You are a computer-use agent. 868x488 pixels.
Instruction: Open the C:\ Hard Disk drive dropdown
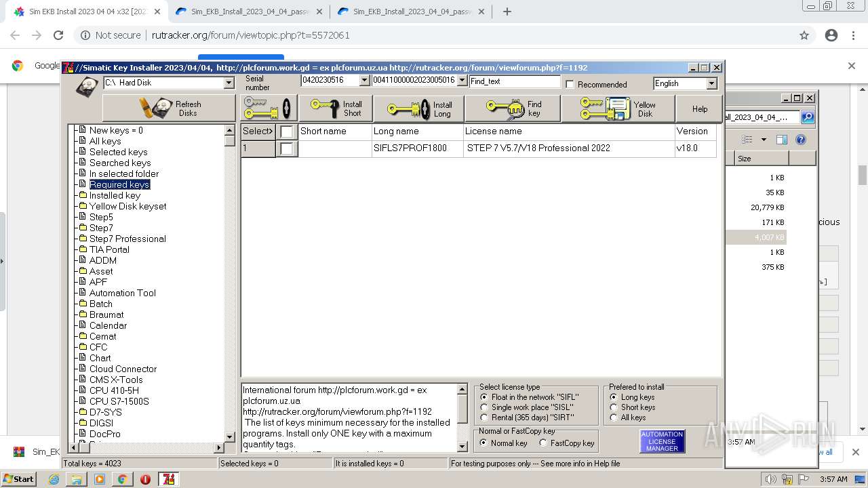[x=229, y=83]
